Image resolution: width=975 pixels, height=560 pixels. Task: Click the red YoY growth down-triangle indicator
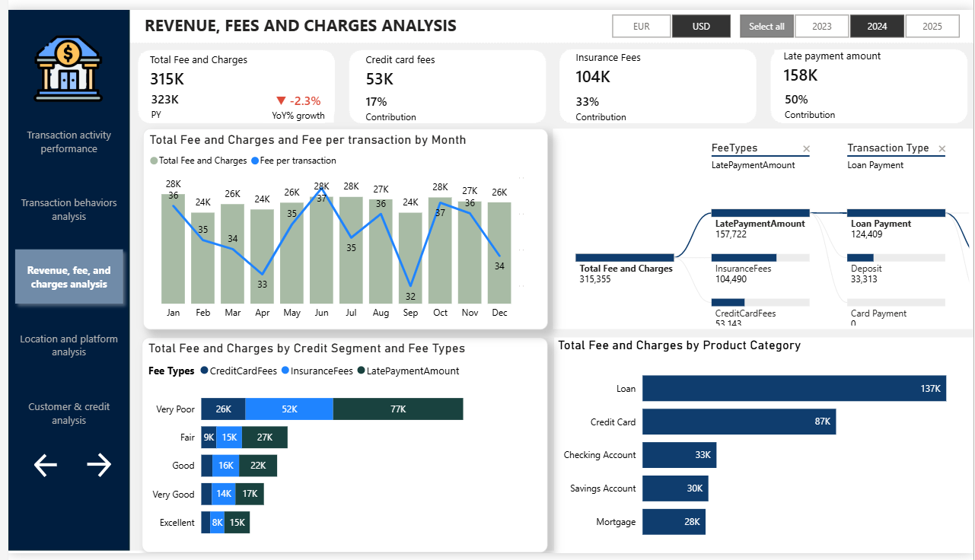(x=281, y=100)
